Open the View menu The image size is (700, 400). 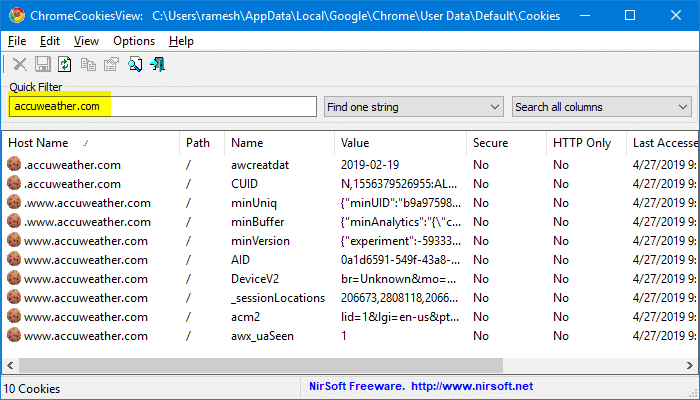86,41
